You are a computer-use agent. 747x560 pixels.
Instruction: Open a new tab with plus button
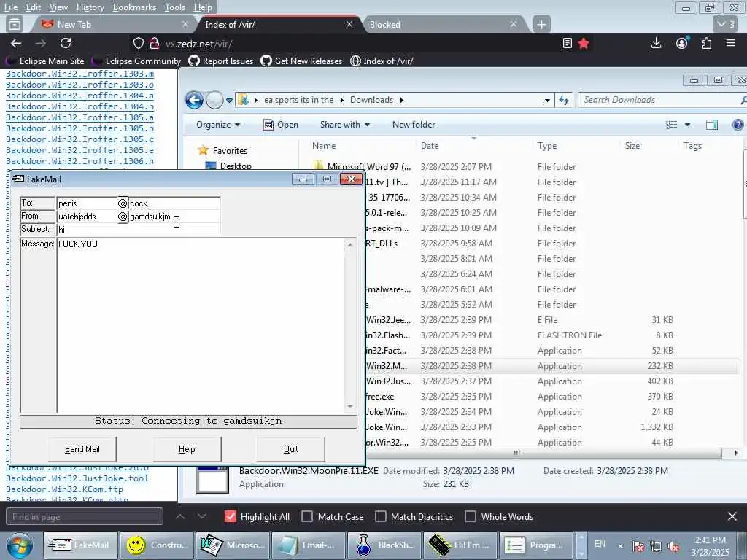tap(542, 24)
